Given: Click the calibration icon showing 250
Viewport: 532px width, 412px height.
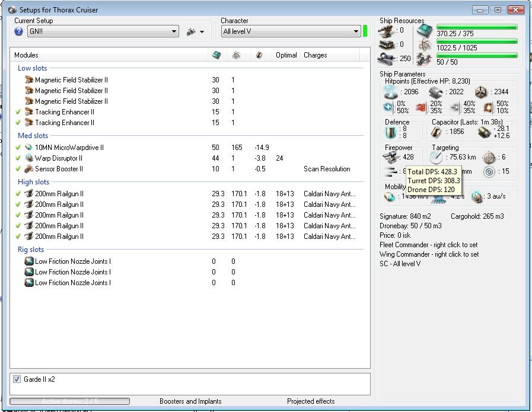Looking at the screenshot, I should click(387, 59).
